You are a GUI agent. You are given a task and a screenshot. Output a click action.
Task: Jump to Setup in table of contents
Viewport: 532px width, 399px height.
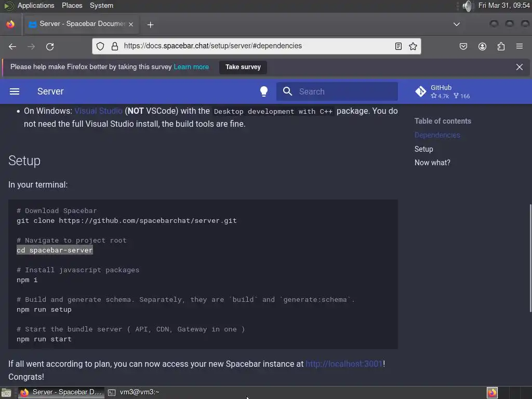click(x=423, y=149)
